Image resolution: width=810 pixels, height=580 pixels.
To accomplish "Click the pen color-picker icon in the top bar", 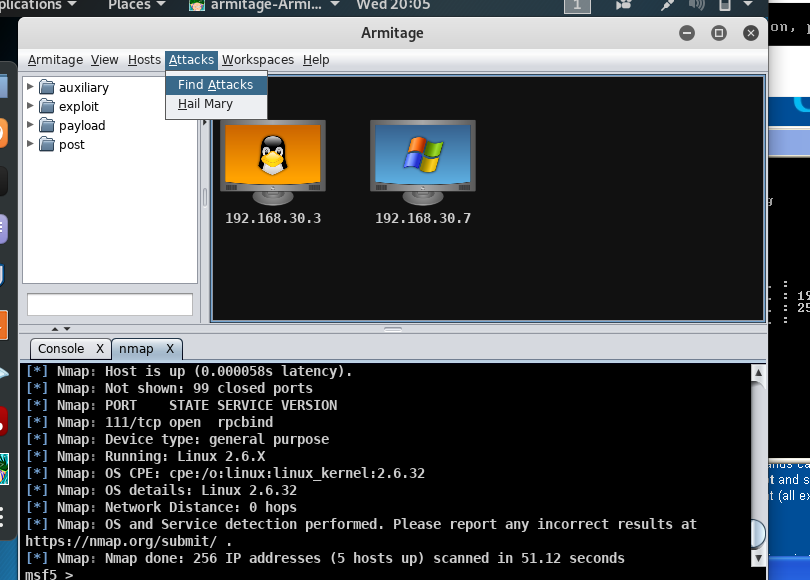I will (667, 5).
